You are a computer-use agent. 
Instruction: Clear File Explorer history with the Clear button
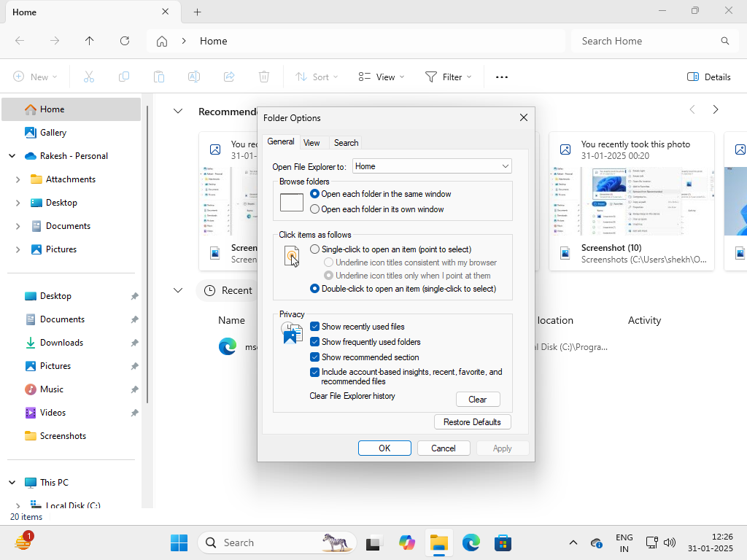pos(478,399)
